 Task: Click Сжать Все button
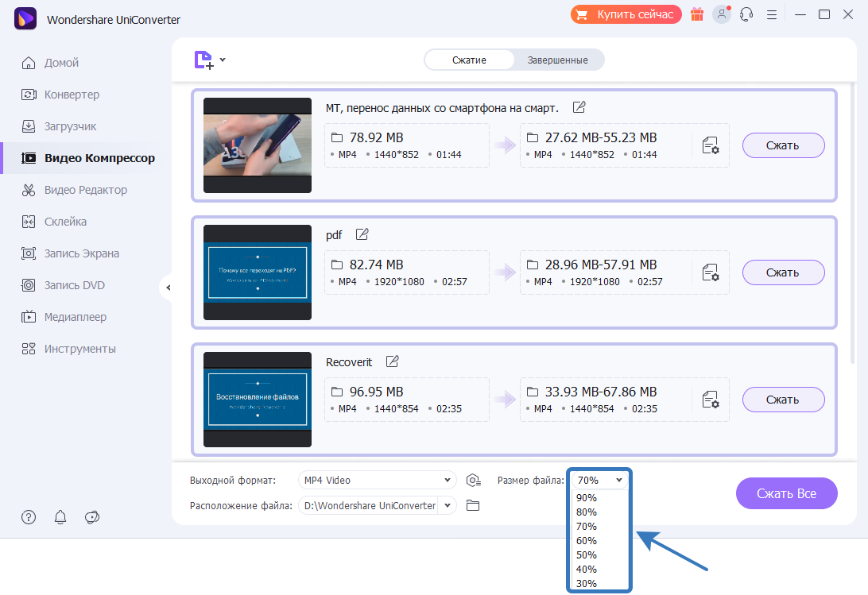(x=786, y=493)
